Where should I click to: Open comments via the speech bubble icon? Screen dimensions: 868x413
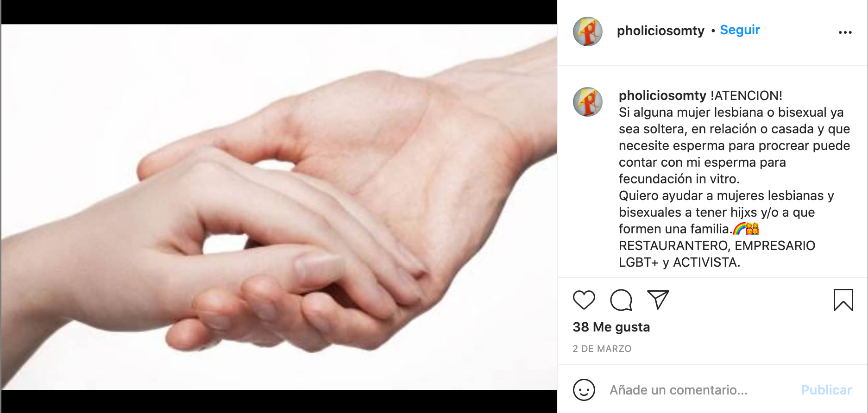(621, 300)
